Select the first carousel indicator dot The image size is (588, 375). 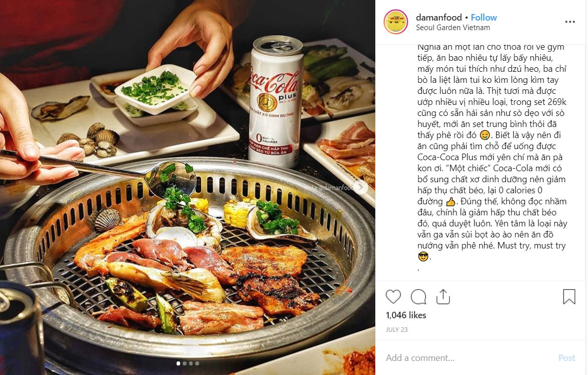click(x=178, y=363)
